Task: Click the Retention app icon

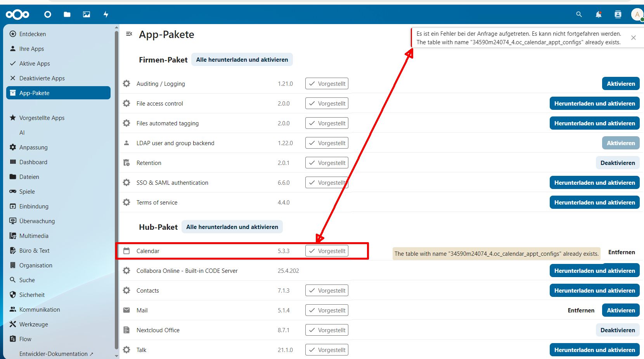Action: coord(126,163)
